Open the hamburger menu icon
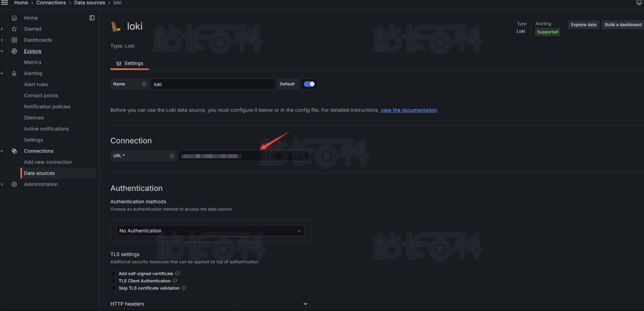The width and height of the screenshot is (644, 311). coord(5,2)
